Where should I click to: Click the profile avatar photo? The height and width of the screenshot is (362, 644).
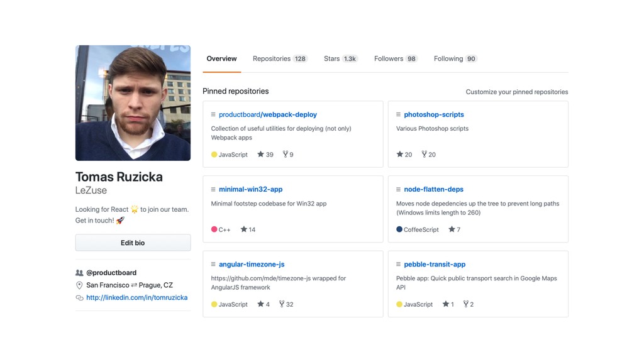pos(133,103)
